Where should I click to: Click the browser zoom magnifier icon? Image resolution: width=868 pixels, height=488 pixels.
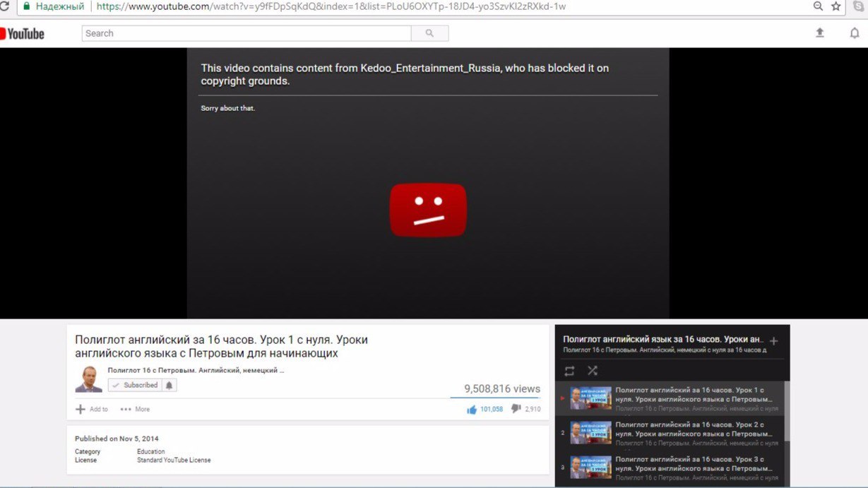(x=818, y=6)
